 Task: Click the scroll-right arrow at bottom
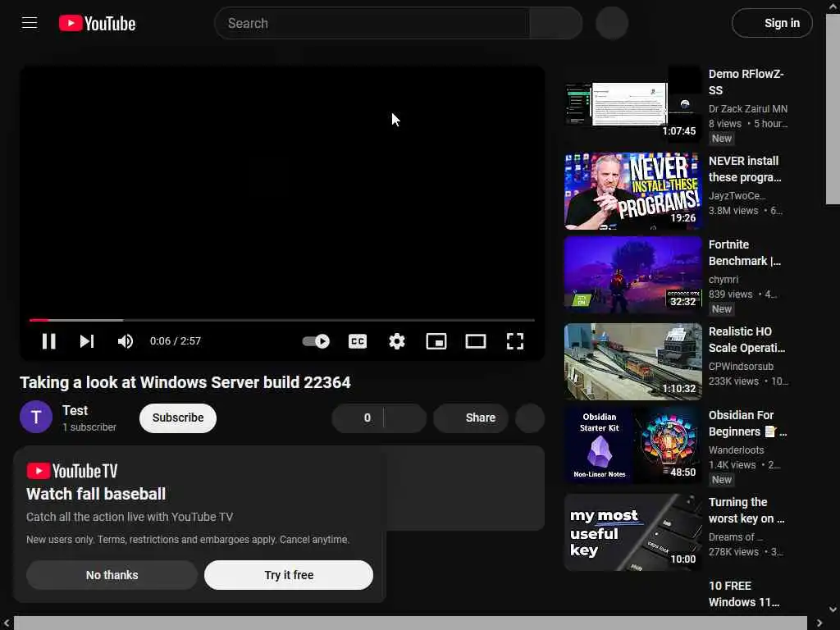819,623
